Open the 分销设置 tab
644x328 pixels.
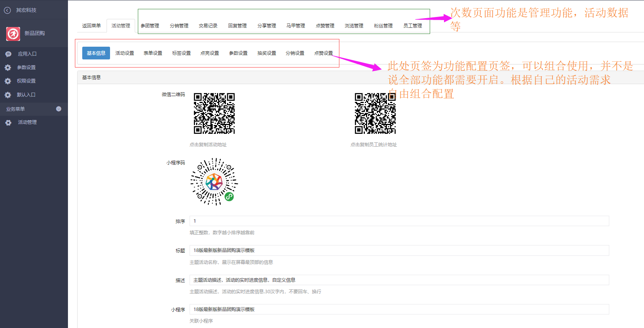pyautogui.click(x=295, y=53)
